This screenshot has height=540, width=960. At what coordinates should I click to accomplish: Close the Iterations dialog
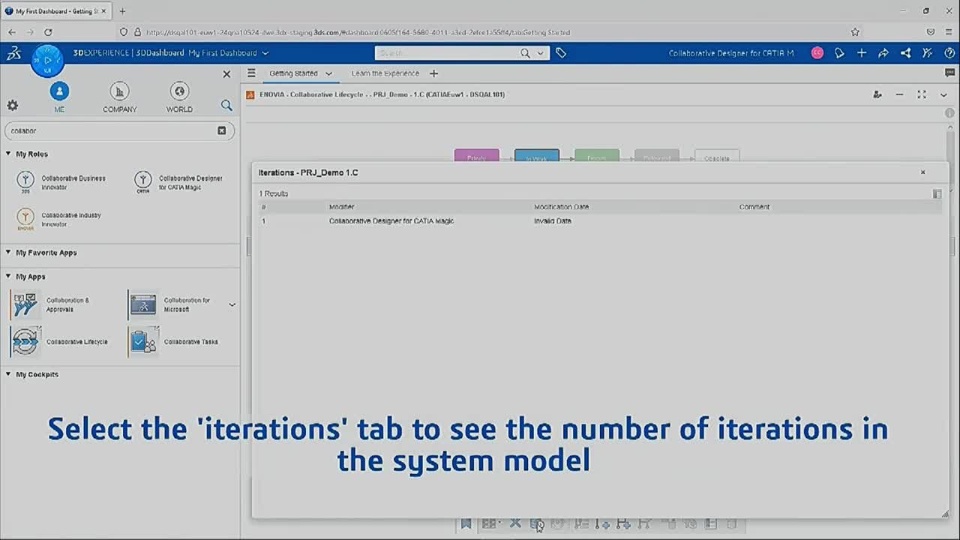(x=923, y=173)
